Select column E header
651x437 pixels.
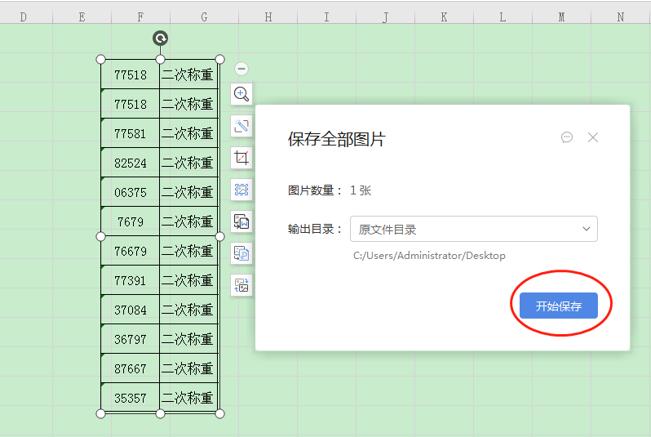(82, 17)
